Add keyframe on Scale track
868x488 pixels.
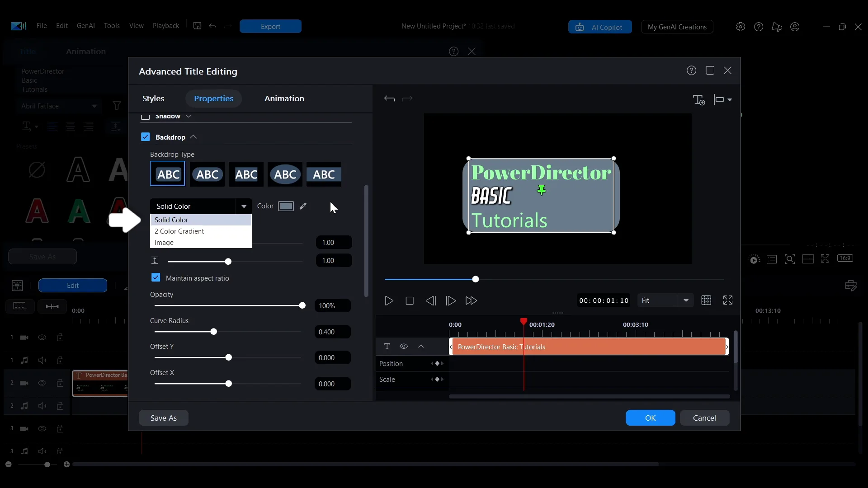click(x=437, y=379)
